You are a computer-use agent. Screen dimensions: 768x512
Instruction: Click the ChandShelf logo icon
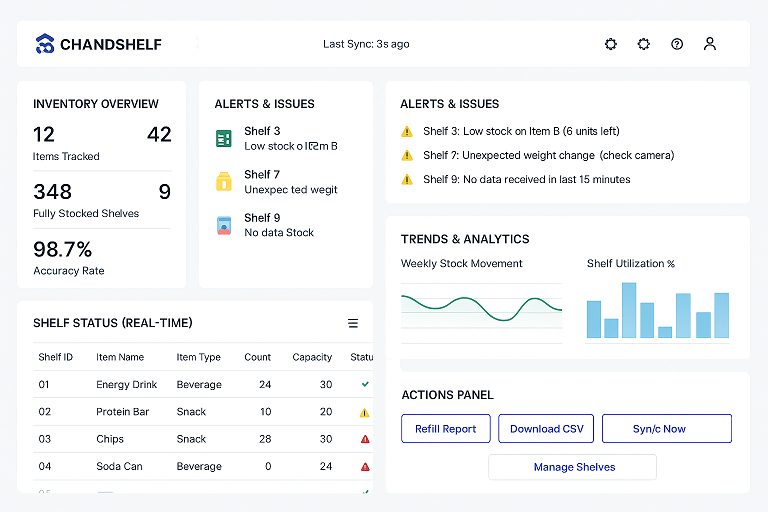pyautogui.click(x=44, y=44)
